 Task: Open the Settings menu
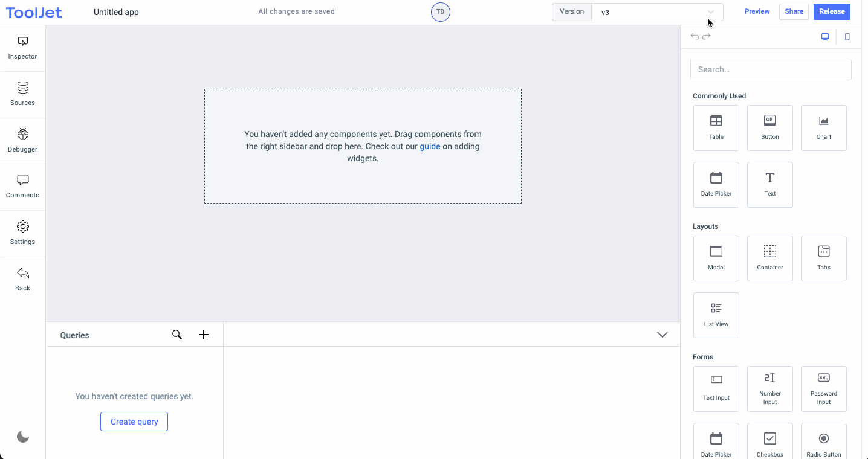(22, 233)
